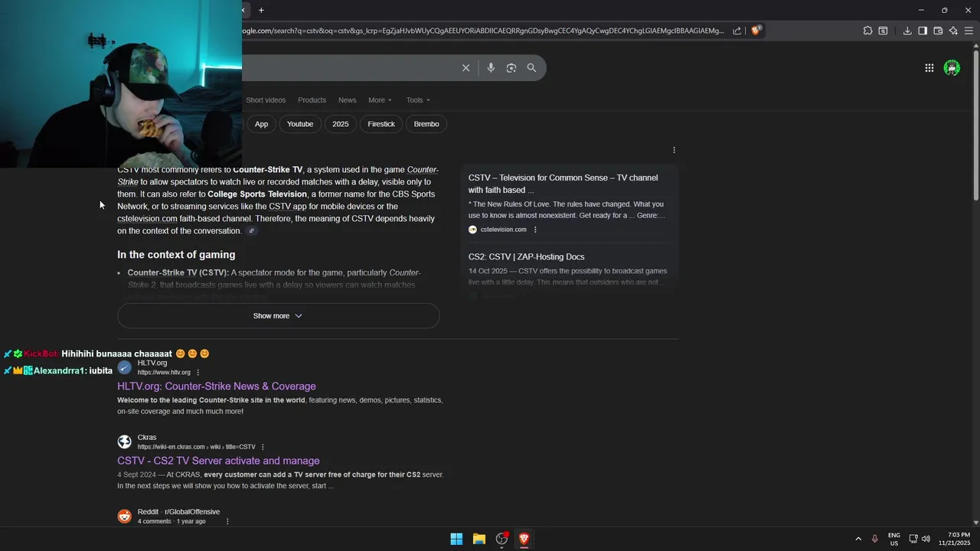
Task: Open options dots on Reddit result
Action: coord(227,521)
